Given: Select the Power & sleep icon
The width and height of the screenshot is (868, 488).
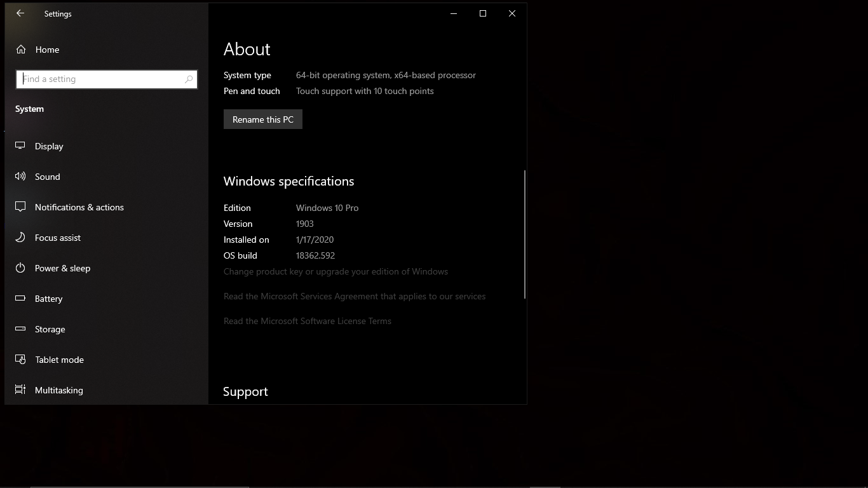Looking at the screenshot, I should point(20,268).
